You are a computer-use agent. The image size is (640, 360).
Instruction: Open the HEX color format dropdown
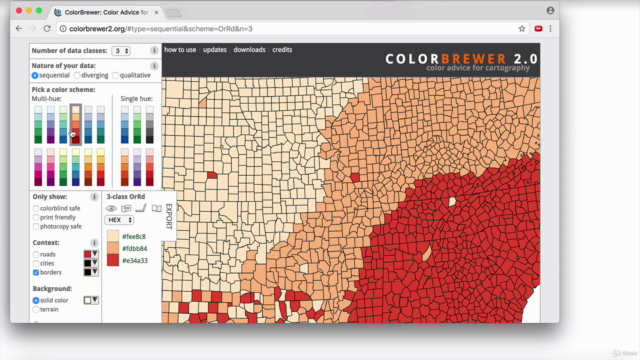click(x=119, y=220)
